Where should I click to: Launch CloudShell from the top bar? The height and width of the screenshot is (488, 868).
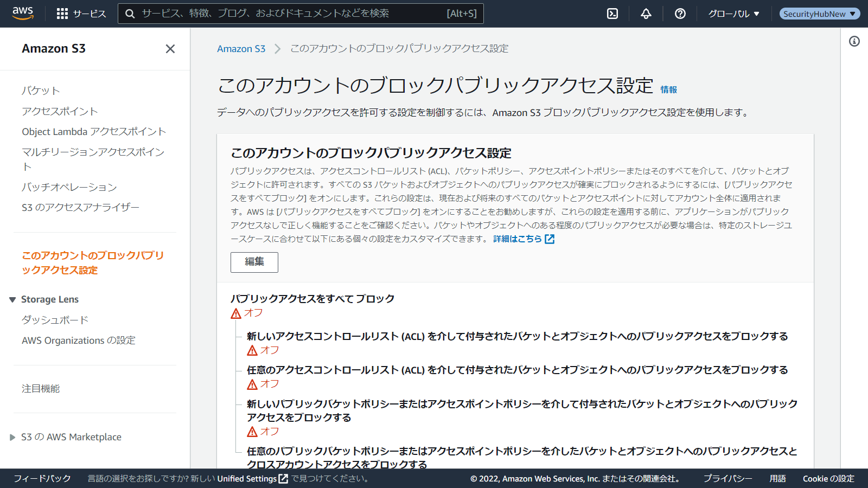(x=612, y=14)
